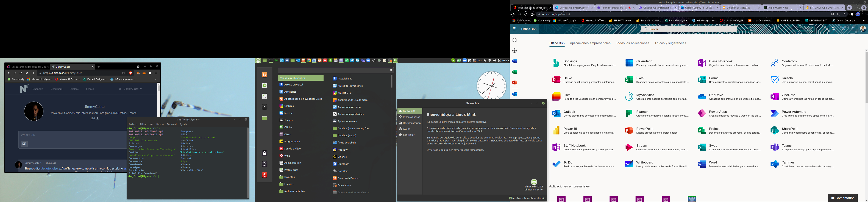Open the Bookings app in Office 365

coord(584,63)
